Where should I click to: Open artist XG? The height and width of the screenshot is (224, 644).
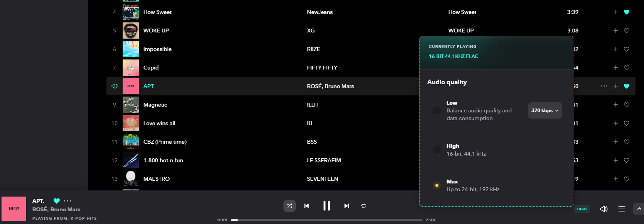click(311, 31)
